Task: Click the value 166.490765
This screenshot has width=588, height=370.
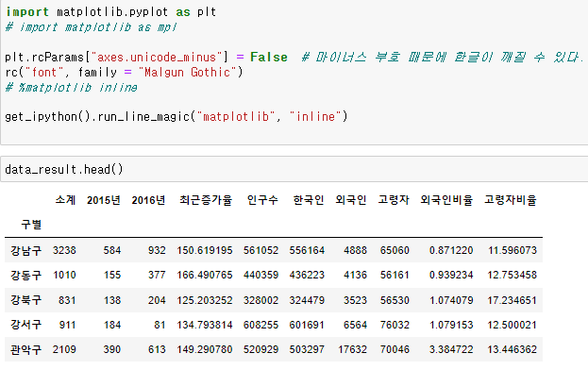Action: click(205, 275)
